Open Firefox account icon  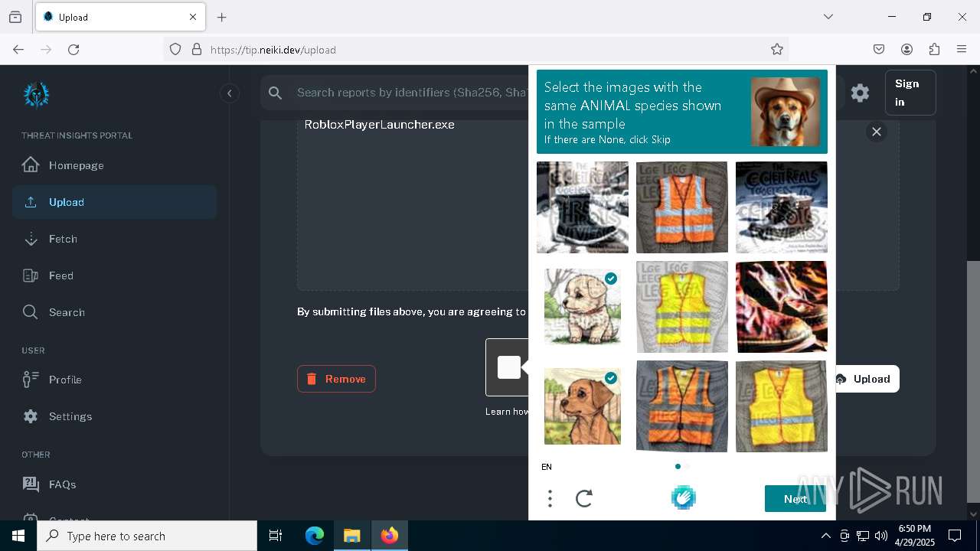point(906,49)
